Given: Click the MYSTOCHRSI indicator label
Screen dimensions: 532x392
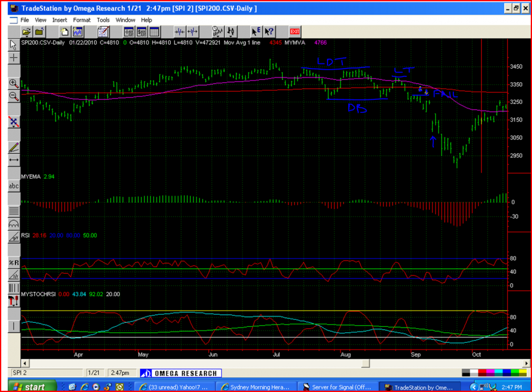Looking at the screenshot, I should (38, 294).
